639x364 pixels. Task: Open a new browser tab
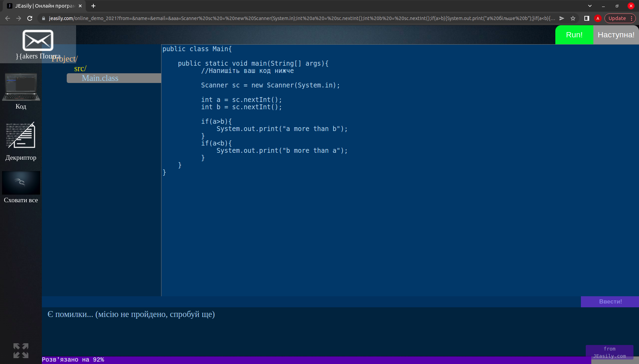click(93, 6)
